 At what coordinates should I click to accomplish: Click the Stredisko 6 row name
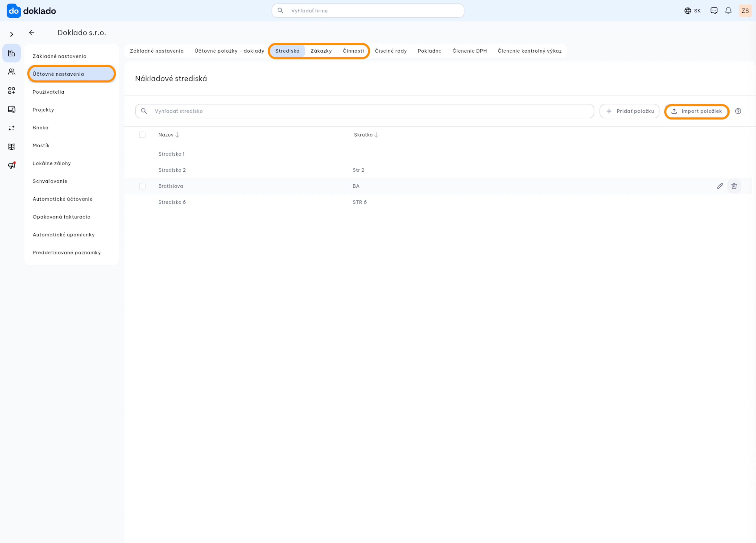point(172,202)
